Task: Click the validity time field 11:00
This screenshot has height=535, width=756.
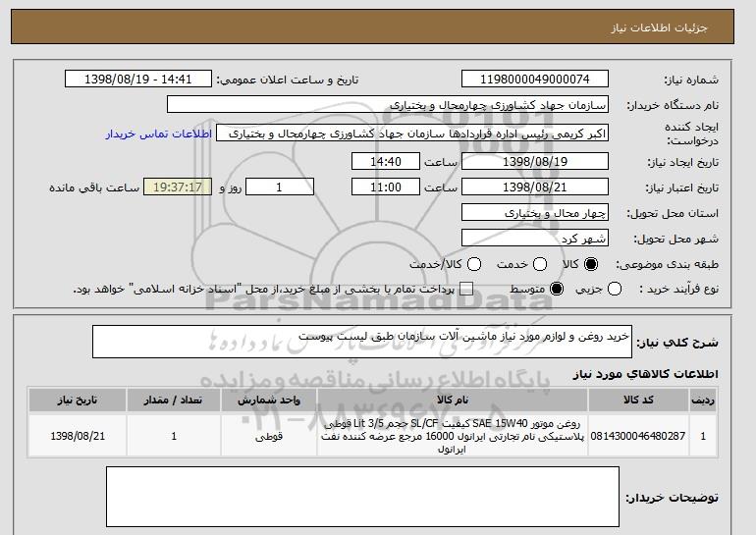Action: tap(386, 187)
